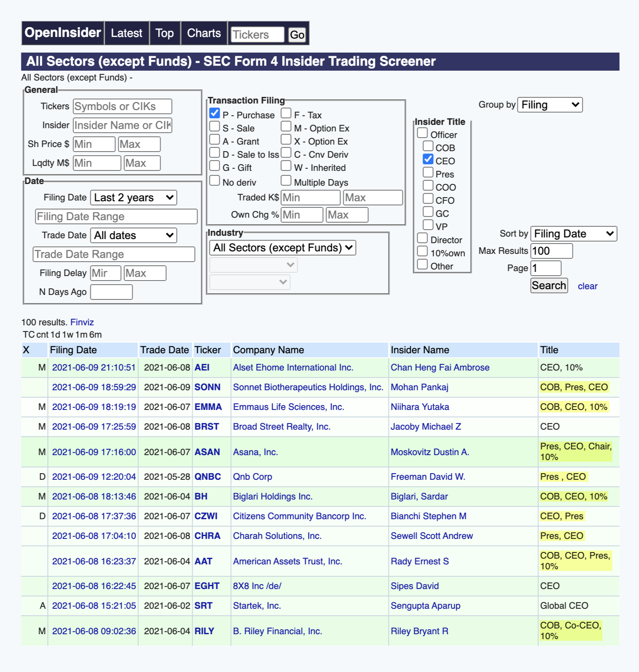Open the Charts menu tab
This screenshot has height=672, width=639.
click(204, 33)
